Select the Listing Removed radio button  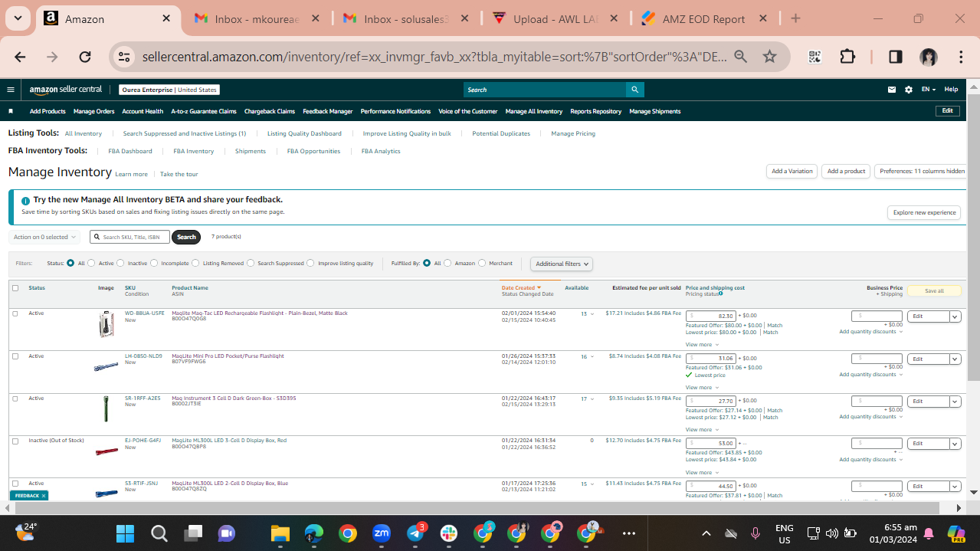[195, 263]
